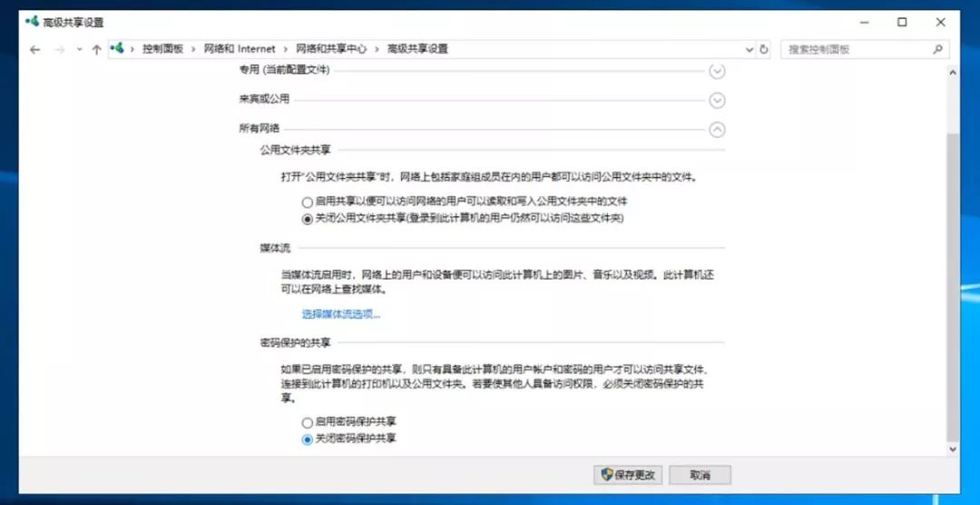Click the 密码保护的共享 heading text
This screenshot has width=980, height=505.
pyautogui.click(x=295, y=342)
